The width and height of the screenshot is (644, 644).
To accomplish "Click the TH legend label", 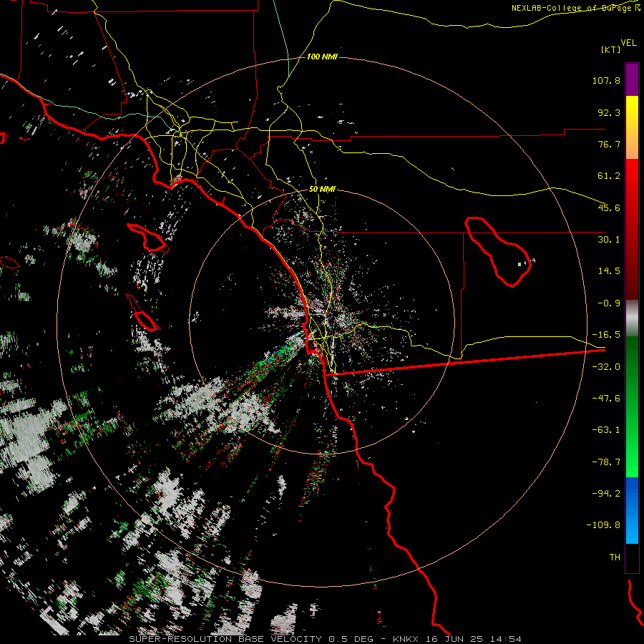I will pyautogui.click(x=615, y=557).
